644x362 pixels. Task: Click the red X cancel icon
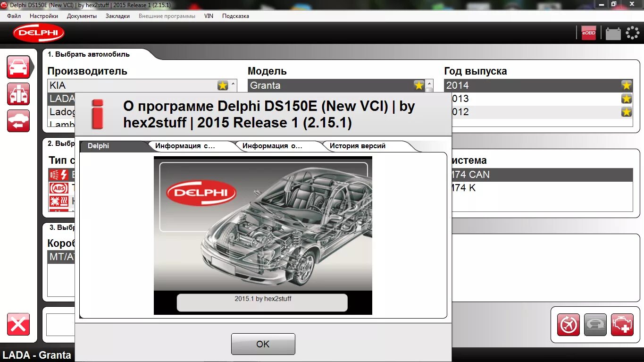pos(18,324)
